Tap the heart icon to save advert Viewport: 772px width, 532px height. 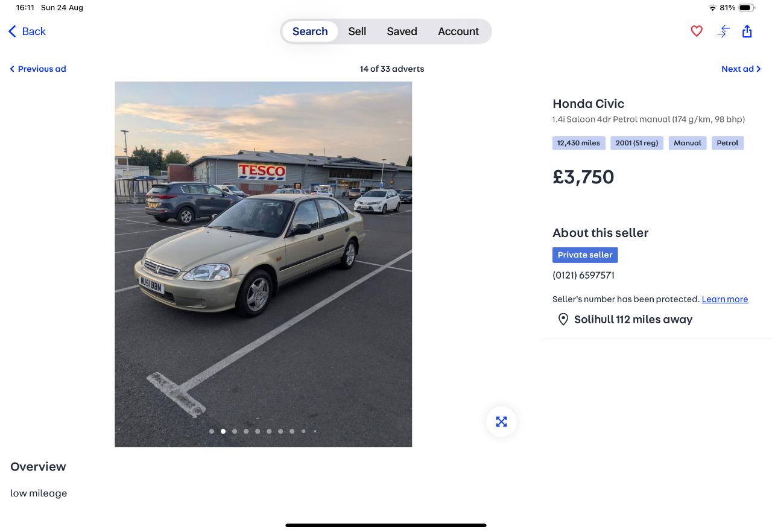[x=697, y=31]
